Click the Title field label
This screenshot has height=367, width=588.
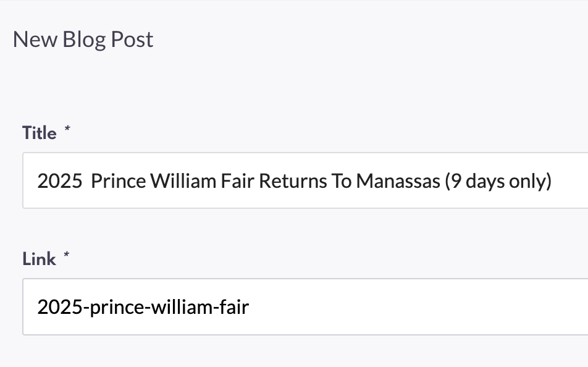point(40,133)
